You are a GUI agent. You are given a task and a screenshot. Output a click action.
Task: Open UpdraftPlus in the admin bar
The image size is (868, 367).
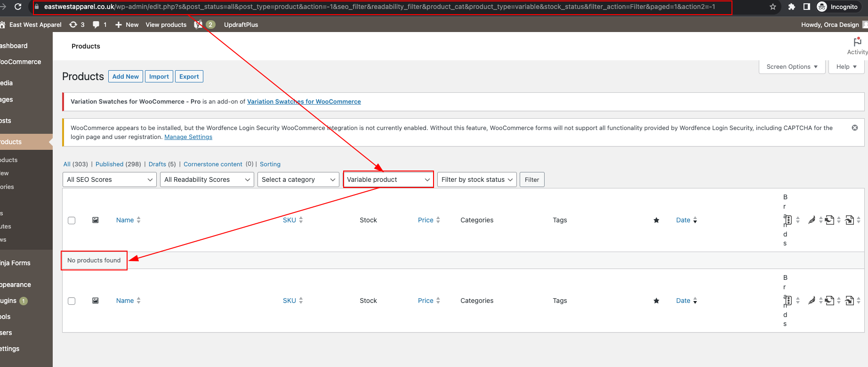[241, 24]
